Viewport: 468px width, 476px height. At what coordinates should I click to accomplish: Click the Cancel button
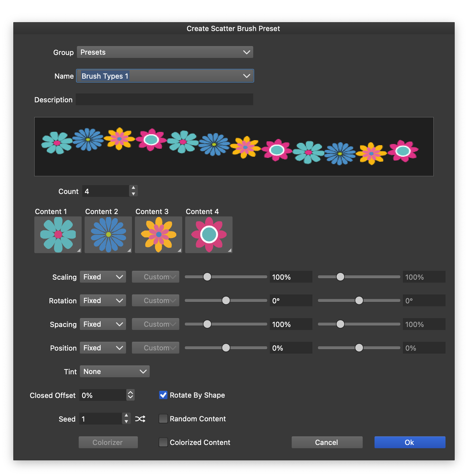[327, 442]
